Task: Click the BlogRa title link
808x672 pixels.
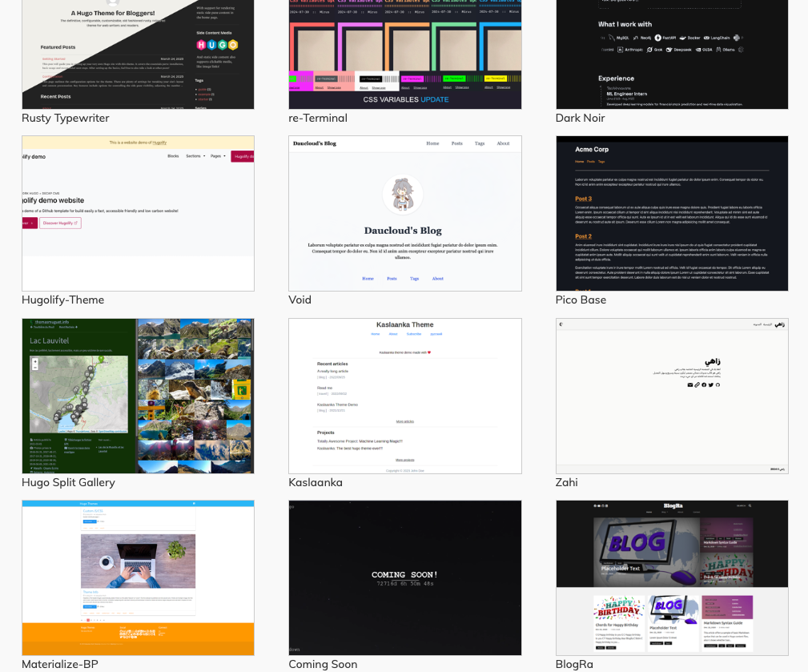Action: tap(574, 664)
